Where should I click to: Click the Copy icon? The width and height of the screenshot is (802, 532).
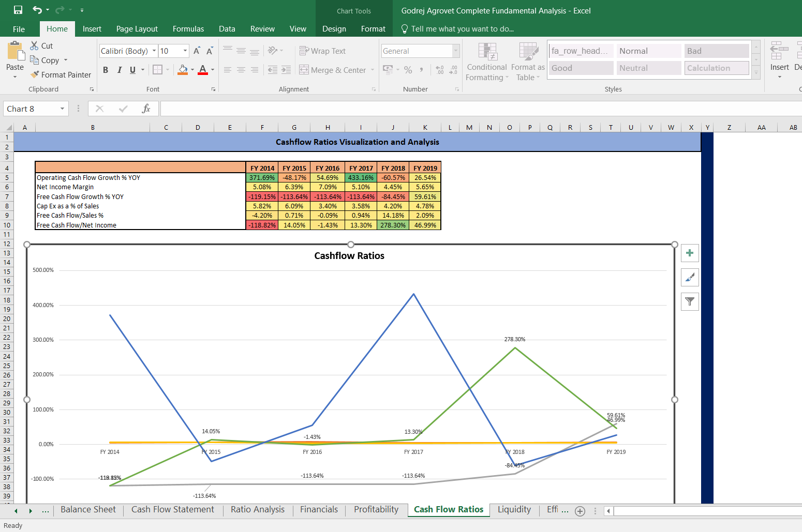[x=34, y=60]
